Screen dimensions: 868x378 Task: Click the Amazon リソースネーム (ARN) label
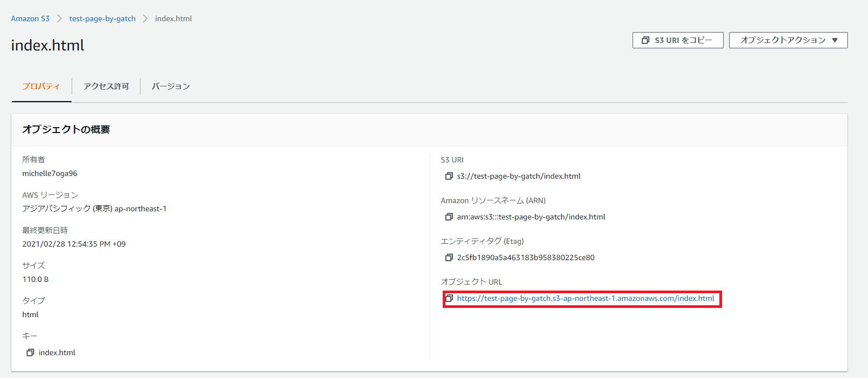pos(493,200)
